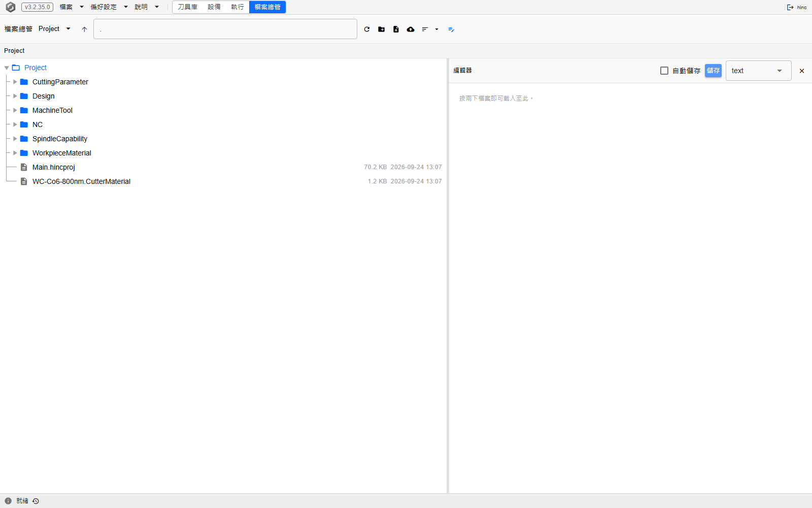Select the WC-Co6-800nm.CutterMaterial file name
812x508 pixels.
[x=81, y=181]
